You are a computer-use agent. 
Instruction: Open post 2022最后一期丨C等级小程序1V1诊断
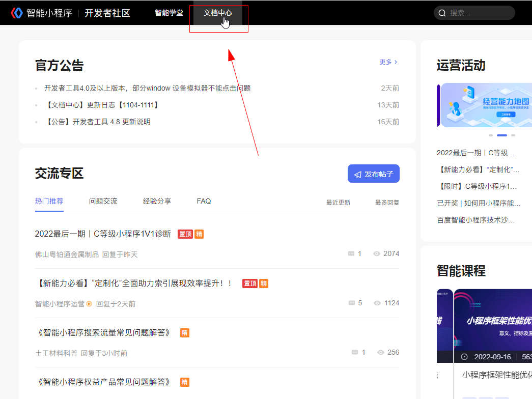point(103,234)
